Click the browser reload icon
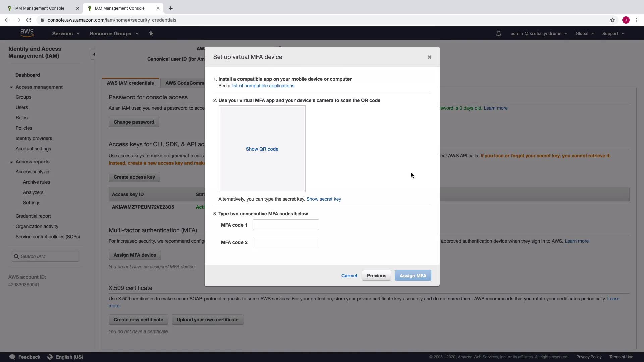 (x=29, y=20)
